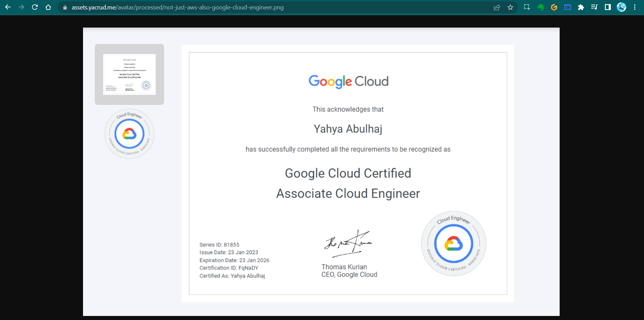Click the browser Back arrow
The height and width of the screenshot is (320, 644).
pyautogui.click(x=8, y=7)
